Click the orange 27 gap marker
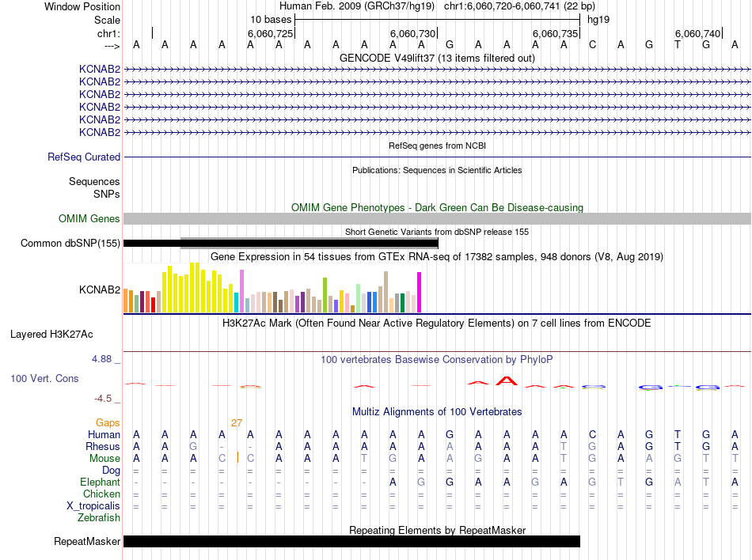This screenshot has width=752, height=560. 236,423
